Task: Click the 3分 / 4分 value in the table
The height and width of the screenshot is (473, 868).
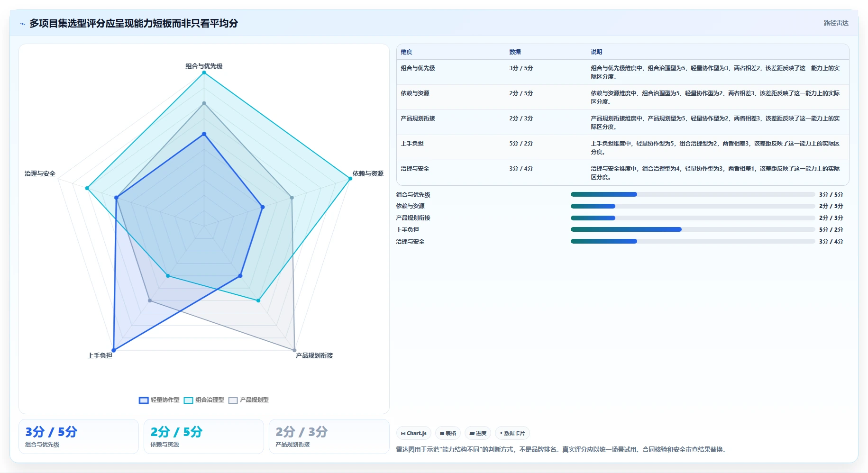Action: tap(521, 169)
